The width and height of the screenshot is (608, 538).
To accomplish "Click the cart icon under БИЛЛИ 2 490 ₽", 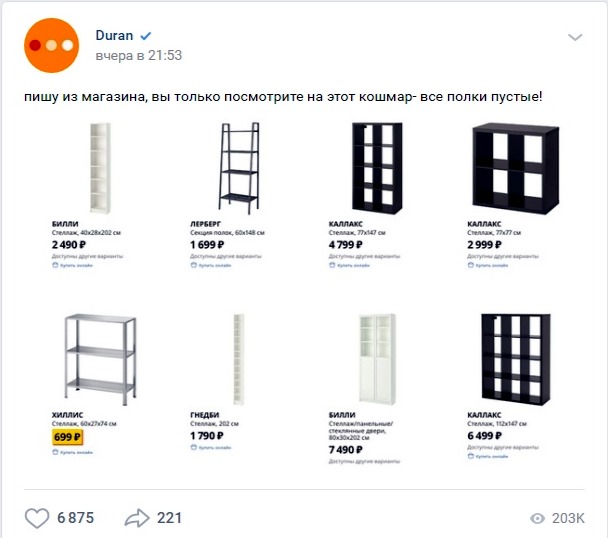I will (x=55, y=265).
